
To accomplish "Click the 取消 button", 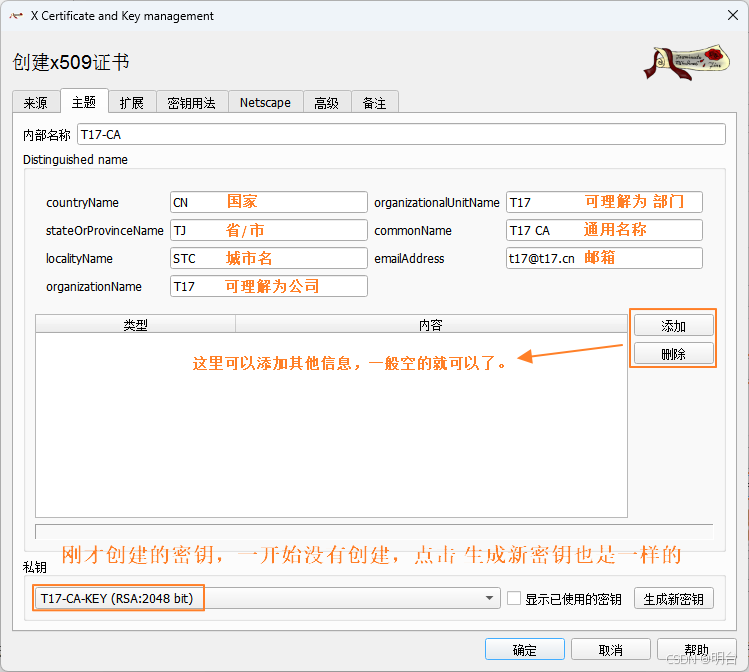I will [610, 650].
